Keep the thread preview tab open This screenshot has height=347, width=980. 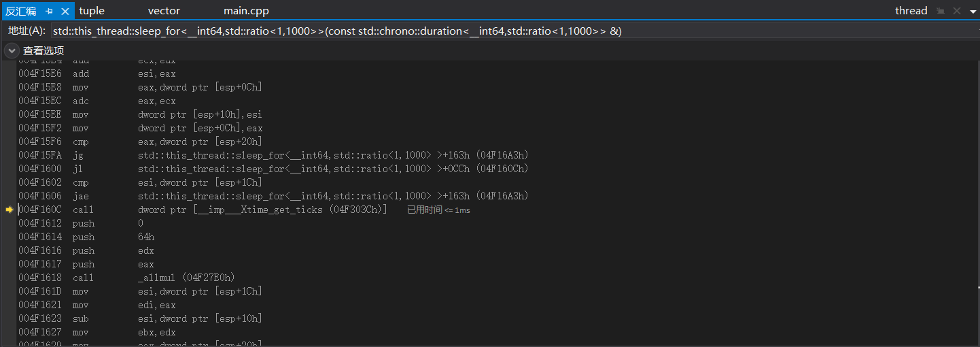[941, 11]
